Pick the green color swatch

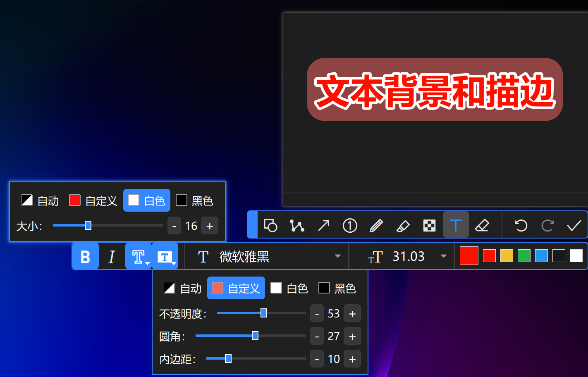523,255
